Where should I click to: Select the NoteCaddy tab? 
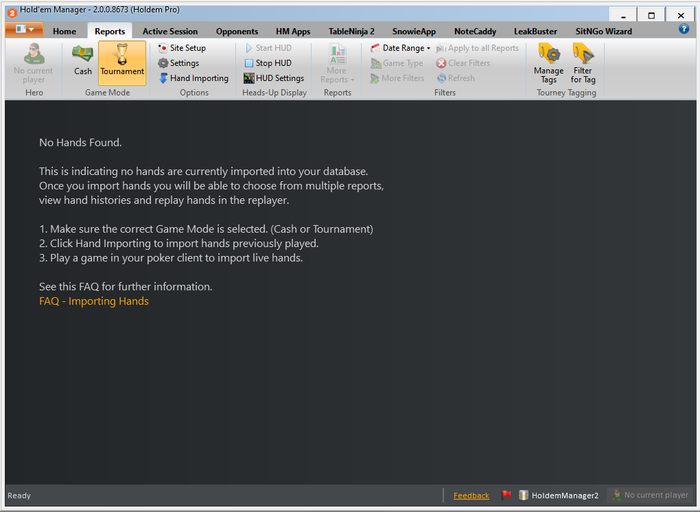pyautogui.click(x=475, y=31)
